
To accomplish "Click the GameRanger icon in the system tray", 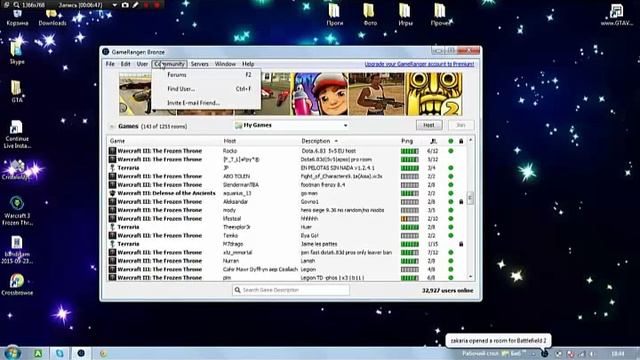I will coord(544,353).
